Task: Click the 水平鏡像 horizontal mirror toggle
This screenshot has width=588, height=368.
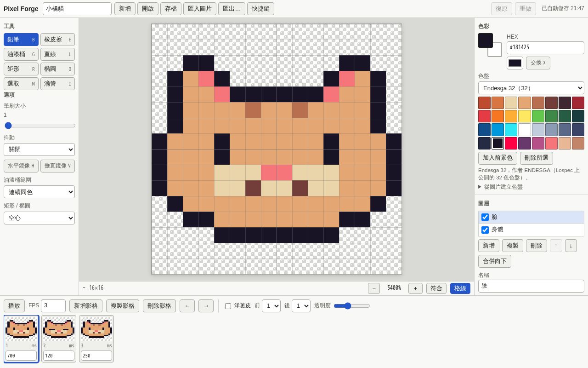Action: tap(21, 166)
